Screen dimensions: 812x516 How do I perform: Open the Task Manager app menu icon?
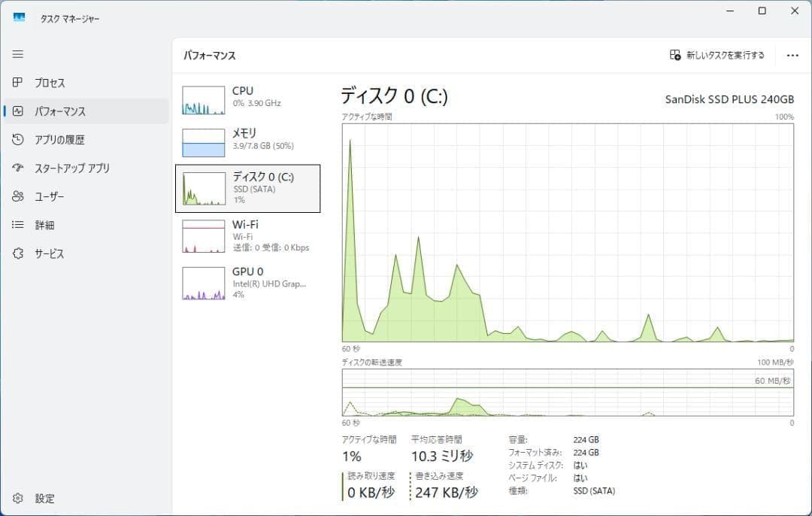pos(19,17)
